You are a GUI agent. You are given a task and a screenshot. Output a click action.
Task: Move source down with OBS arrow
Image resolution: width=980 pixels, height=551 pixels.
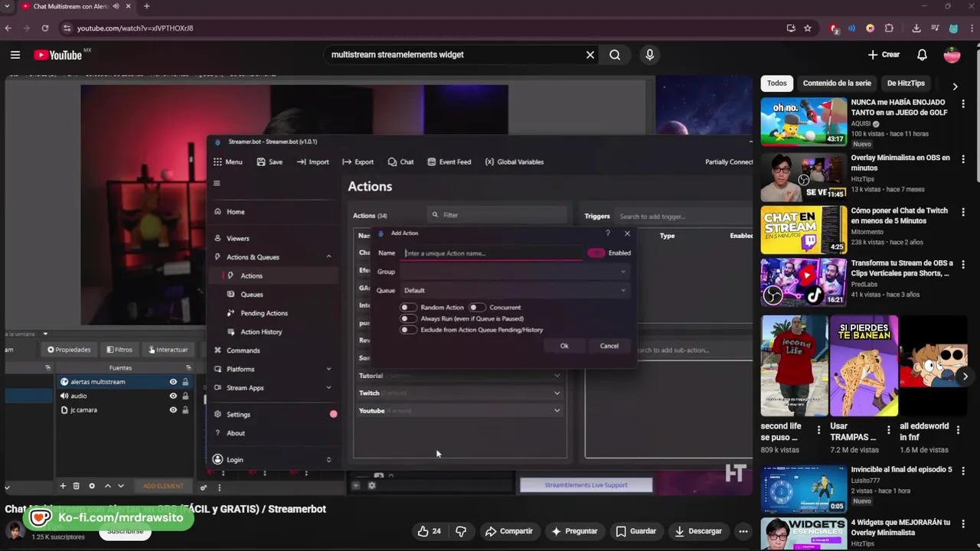(x=120, y=486)
